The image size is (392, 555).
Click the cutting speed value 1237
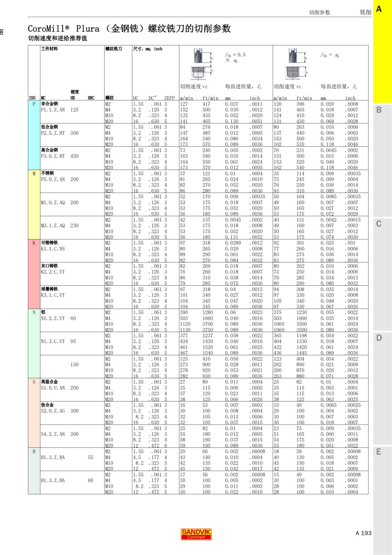tap(208, 336)
